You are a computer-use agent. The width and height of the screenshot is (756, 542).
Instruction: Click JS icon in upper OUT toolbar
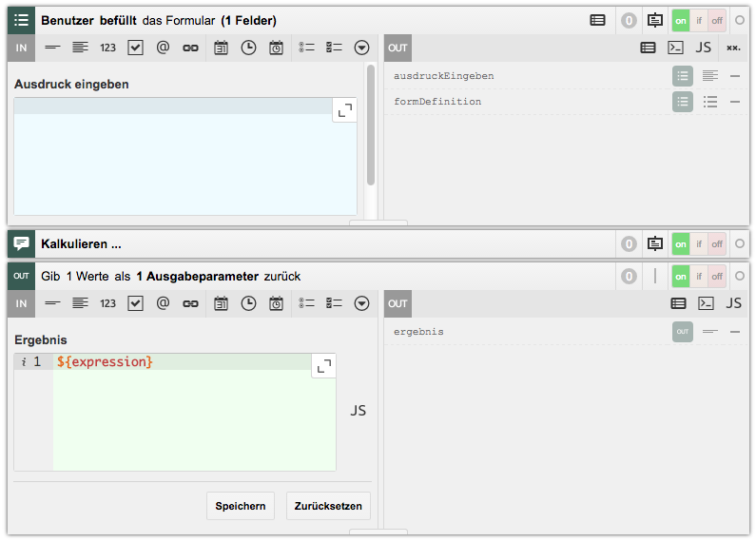coord(704,48)
